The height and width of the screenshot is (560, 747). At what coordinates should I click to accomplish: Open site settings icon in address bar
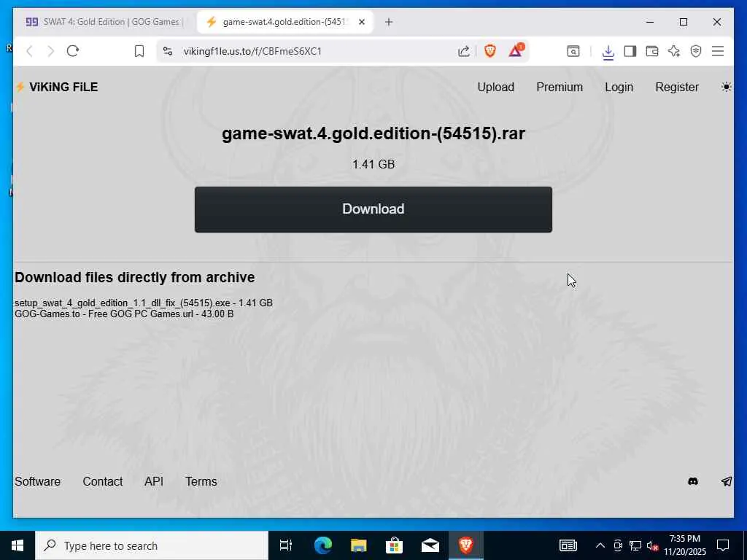168,51
